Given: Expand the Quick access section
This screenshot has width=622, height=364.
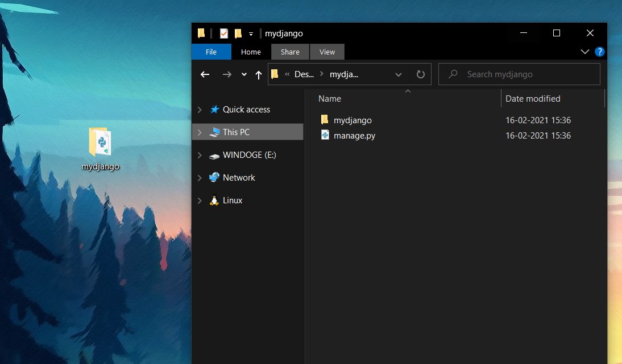Looking at the screenshot, I should (199, 109).
